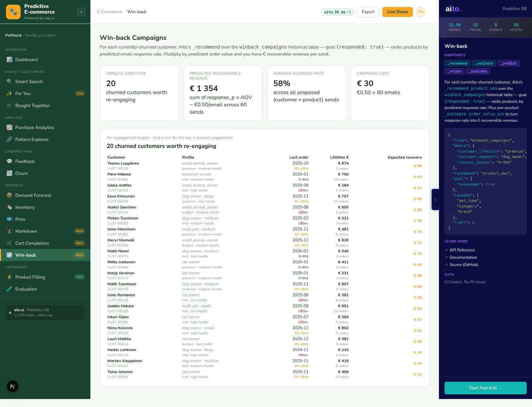Navigate to Pattern Explorer
The height and width of the screenshot is (407, 532).
tap(45, 139)
